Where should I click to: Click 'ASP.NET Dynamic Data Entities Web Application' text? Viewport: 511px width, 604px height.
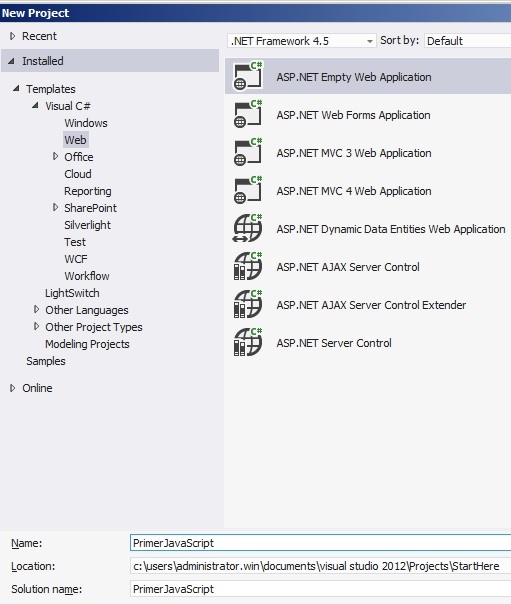[391, 229]
